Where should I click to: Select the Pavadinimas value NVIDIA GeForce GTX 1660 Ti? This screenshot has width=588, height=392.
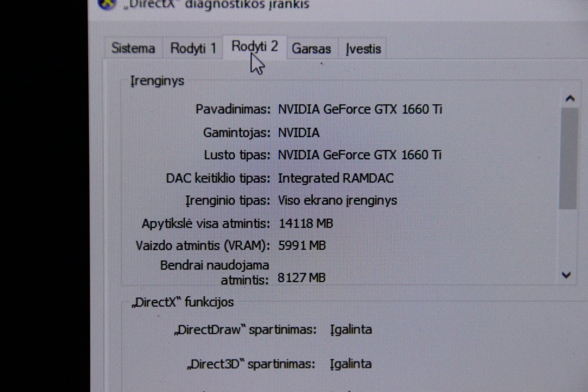pyautogui.click(x=360, y=109)
